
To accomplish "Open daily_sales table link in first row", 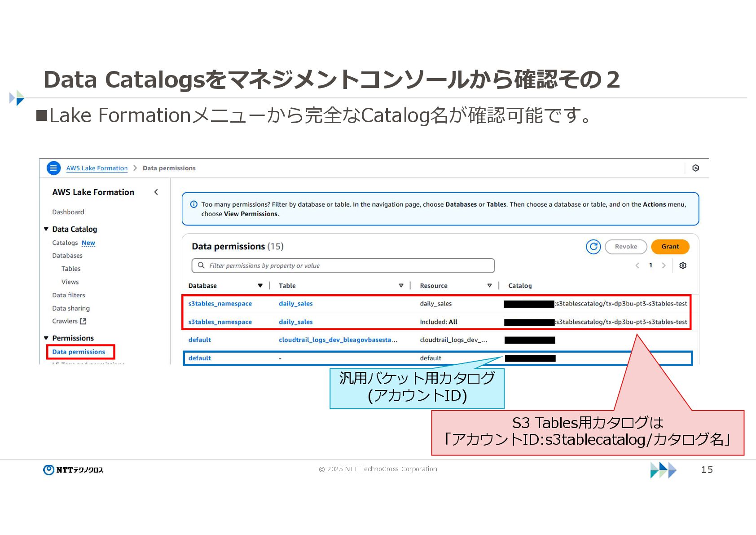I will 296,304.
